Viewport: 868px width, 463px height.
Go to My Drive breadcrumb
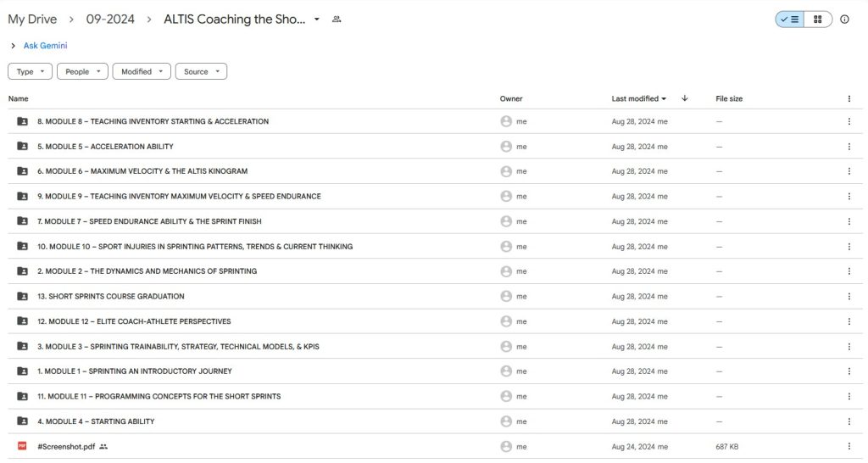click(32, 20)
